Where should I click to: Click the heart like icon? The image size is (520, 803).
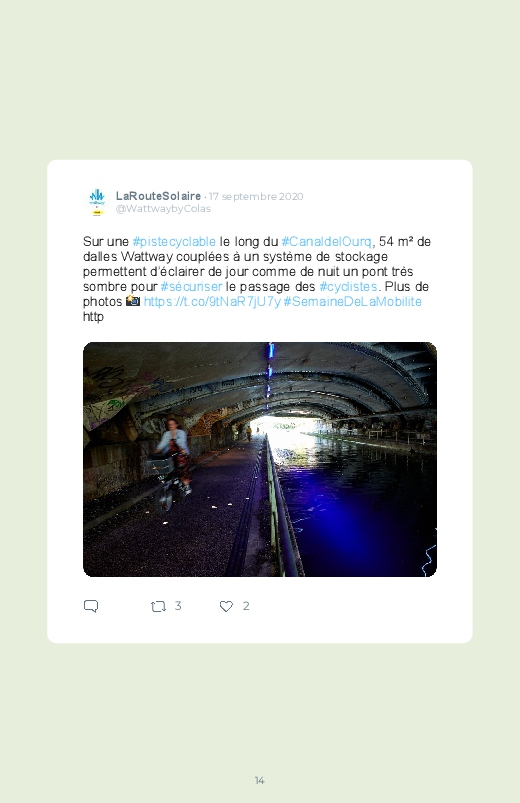226,606
